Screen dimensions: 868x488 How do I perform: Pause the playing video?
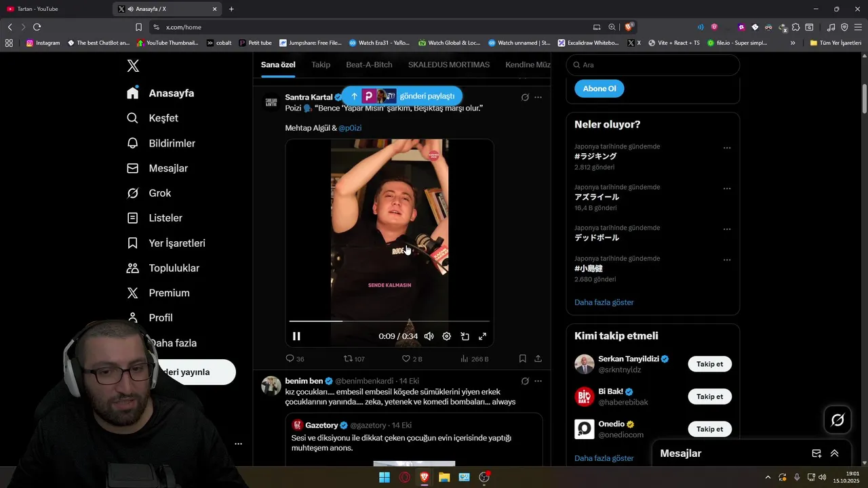click(296, 336)
